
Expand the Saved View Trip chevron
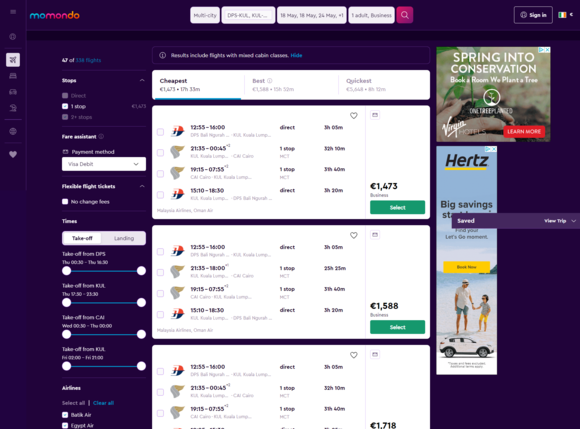(574, 221)
